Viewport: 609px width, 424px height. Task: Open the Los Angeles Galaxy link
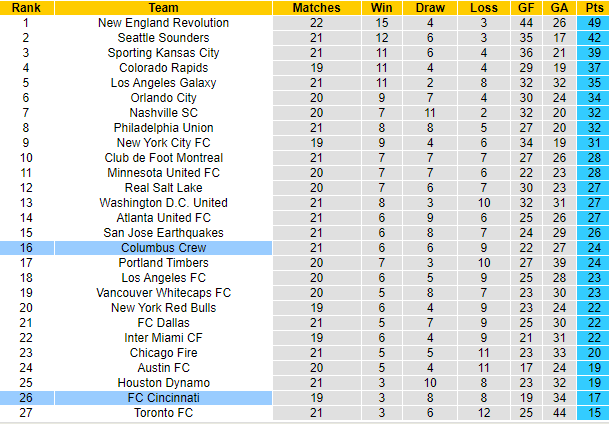pyautogui.click(x=163, y=83)
